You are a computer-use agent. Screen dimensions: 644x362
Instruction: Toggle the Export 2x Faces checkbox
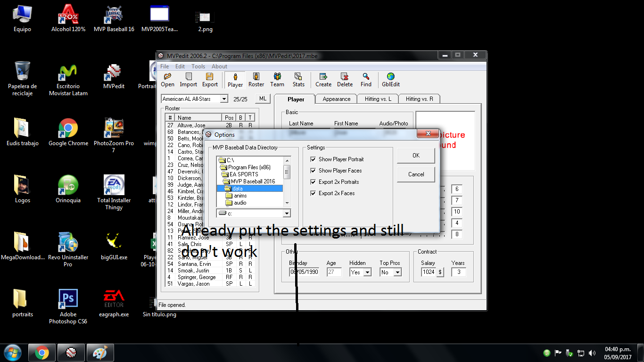point(313,193)
